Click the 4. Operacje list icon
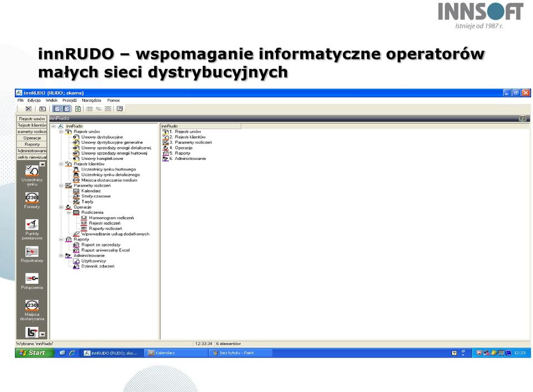Screen dimensions: 533x392 (165, 148)
